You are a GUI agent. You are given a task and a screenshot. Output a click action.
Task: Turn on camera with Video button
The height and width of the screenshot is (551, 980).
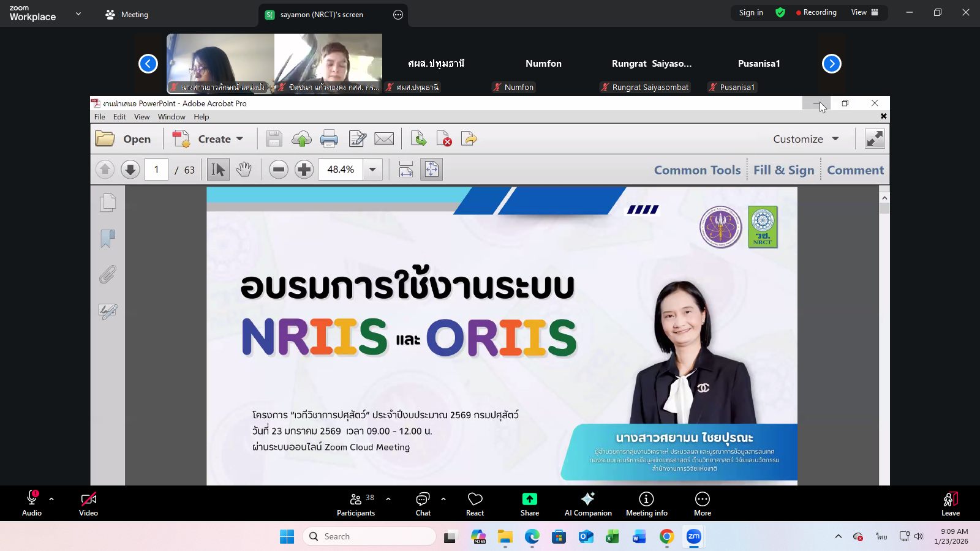[88, 503]
